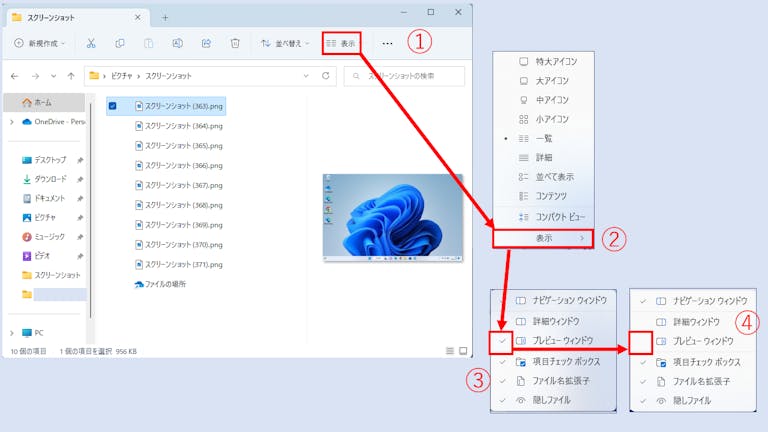This screenshot has height=432, width=768.
Task: Click ピクチャ in the address bar breadcrumb
Action: tap(121, 76)
